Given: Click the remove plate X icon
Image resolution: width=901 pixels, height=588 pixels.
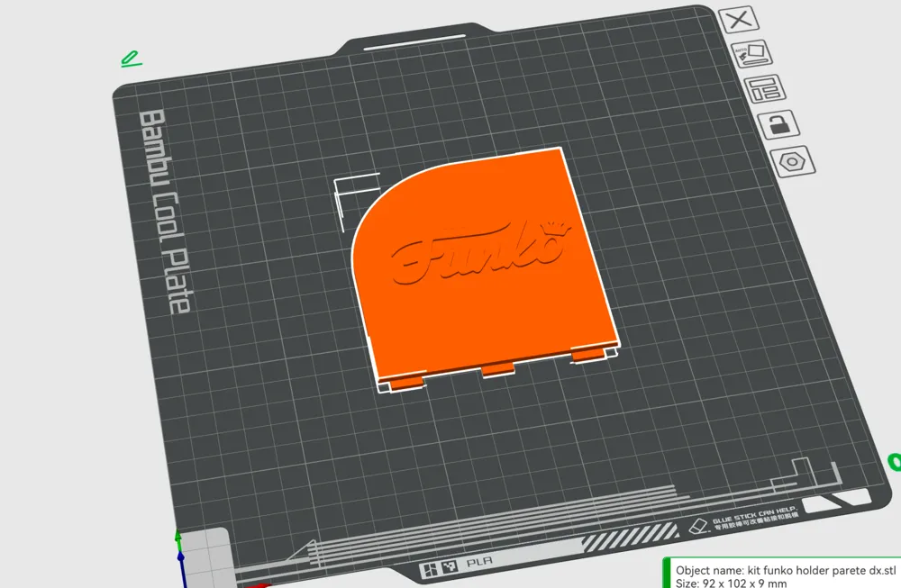Looking at the screenshot, I should pyautogui.click(x=740, y=20).
